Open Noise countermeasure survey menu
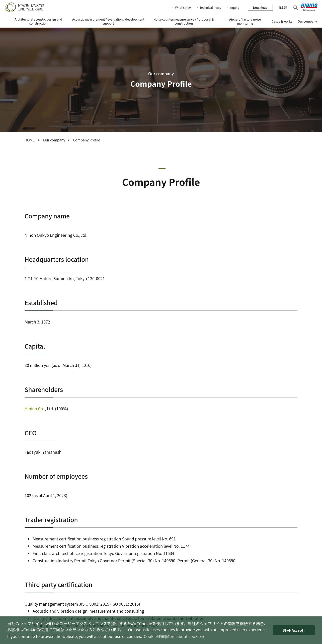Viewport: 322px width, 644px height. pos(184,21)
